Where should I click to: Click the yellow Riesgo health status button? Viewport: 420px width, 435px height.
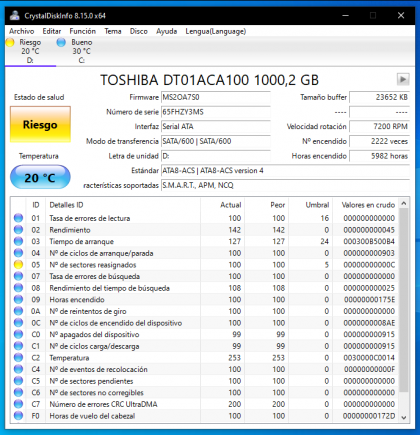pyautogui.click(x=40, y=124)
